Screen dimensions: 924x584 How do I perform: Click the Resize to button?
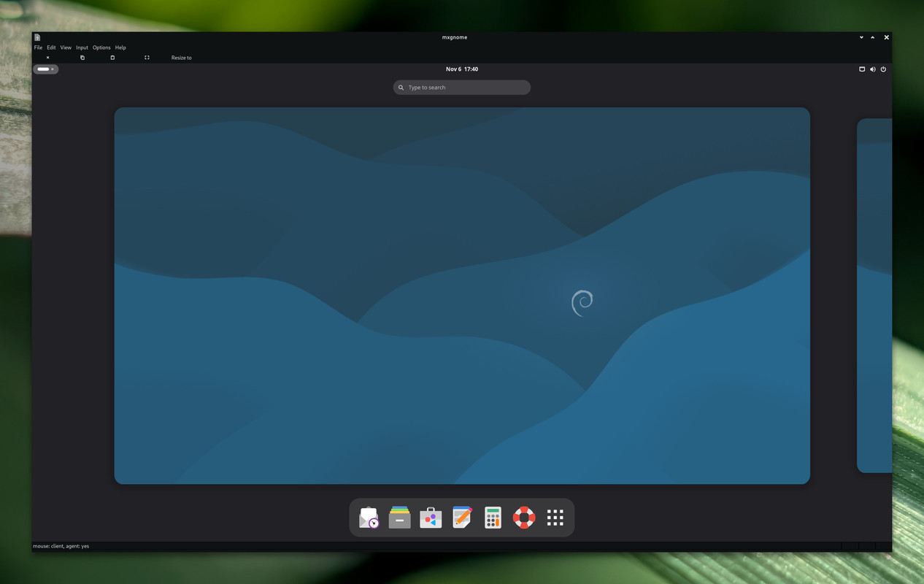(181, 58)
